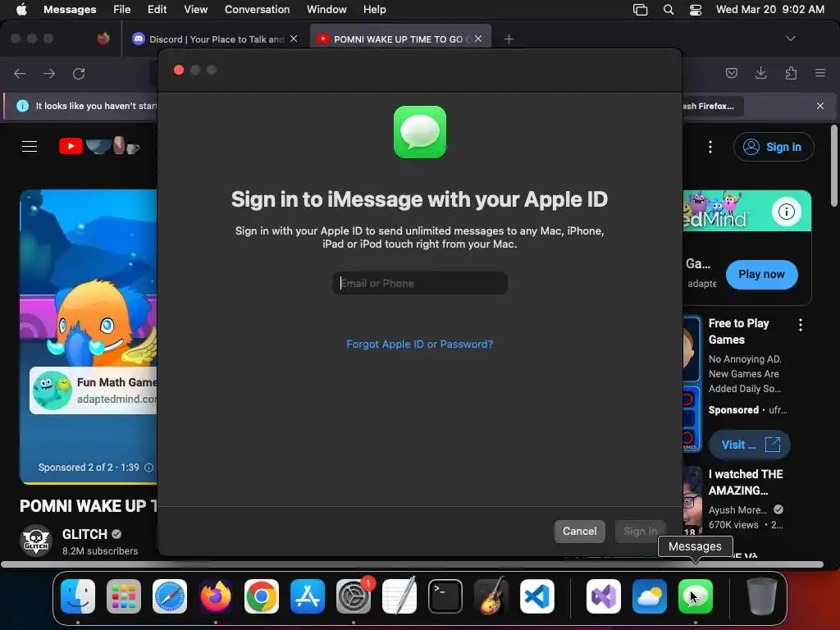Open the Apple menu
840x630 pixels.
[x=21, y=9]
